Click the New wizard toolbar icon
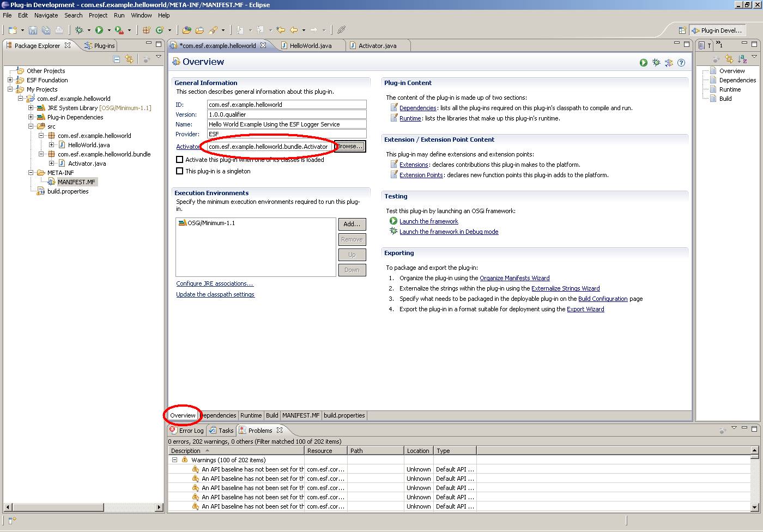 pyautogui.click(x=13, y=30)
